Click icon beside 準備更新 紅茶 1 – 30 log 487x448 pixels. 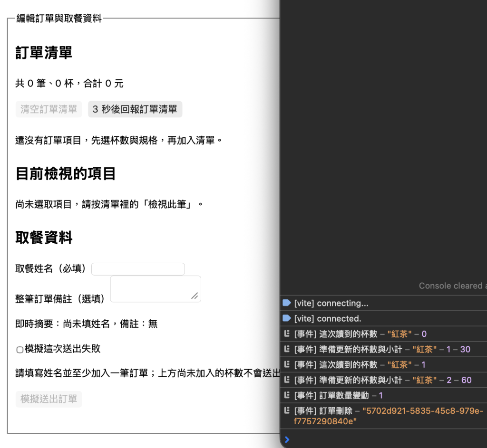pyautogui.click(x=287, y=349)
